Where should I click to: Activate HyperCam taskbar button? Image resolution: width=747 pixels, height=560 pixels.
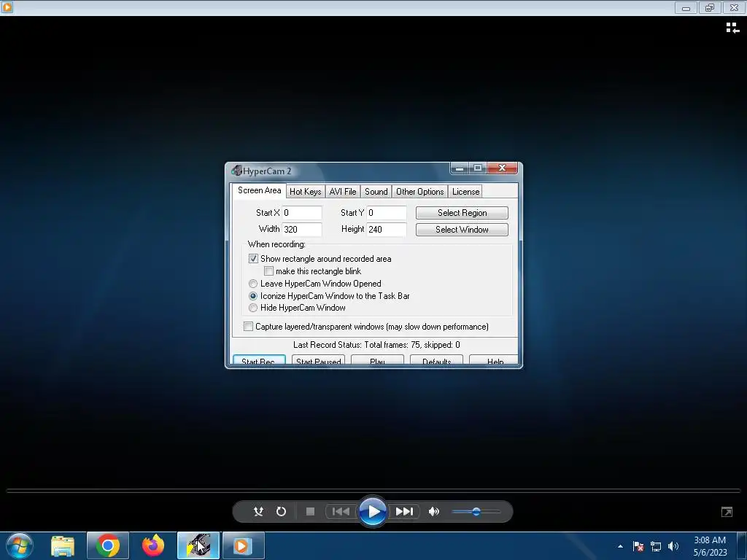tap(198, 546)
